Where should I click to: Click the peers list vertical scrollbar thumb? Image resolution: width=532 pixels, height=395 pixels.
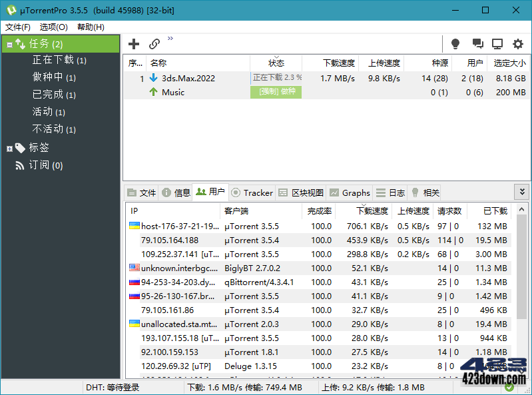coord(521,266)
